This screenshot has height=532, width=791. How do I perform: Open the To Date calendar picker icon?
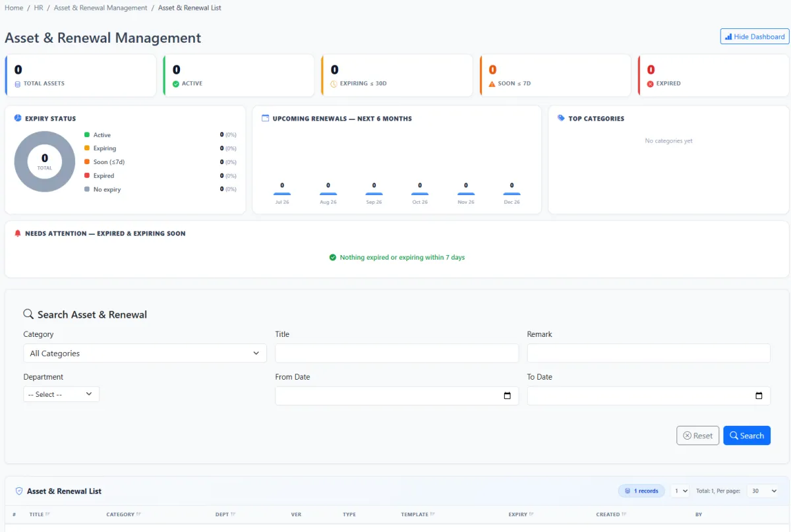pos(759,396)
